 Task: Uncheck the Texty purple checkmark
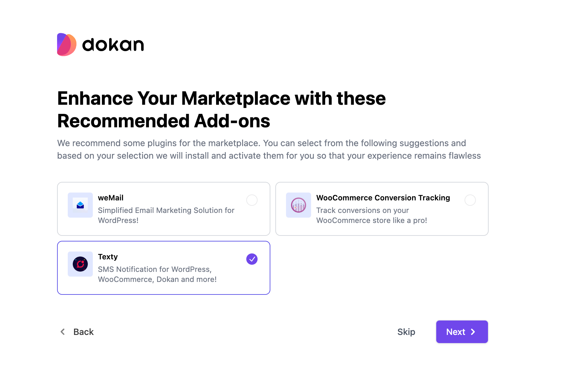[252, 259]
